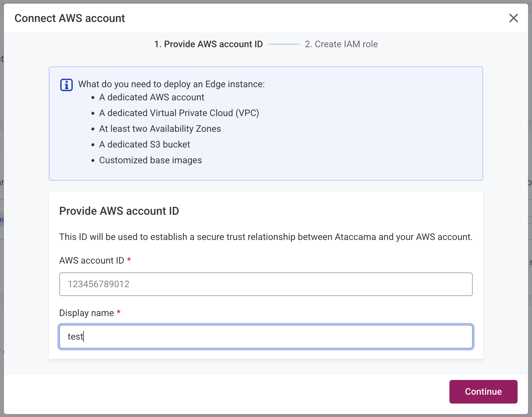Screen dimensions: 532x417
Task: Click the trust relationship description sentence
Action: coord(266,237)
